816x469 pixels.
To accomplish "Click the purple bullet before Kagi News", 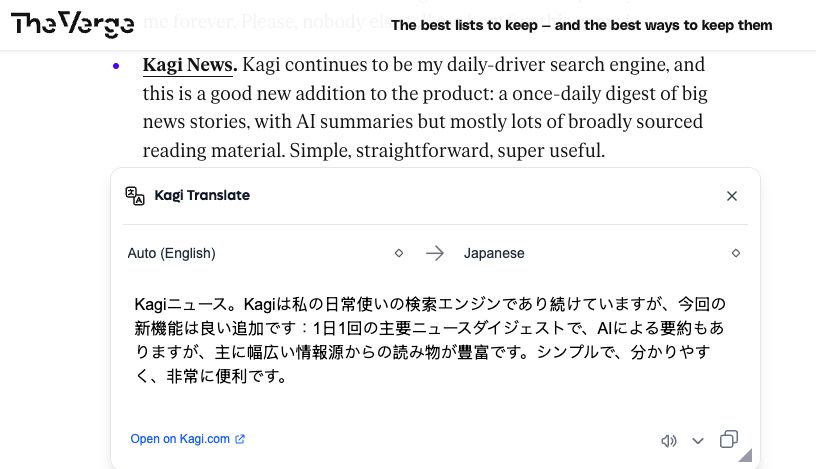I will 116,67.
